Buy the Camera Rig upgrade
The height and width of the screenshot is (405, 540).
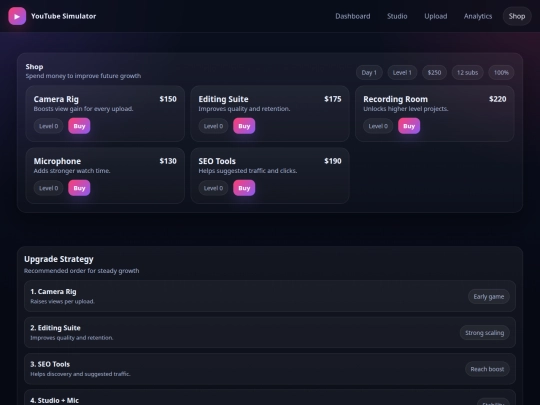pyautogui.click(x=79, y=126)
